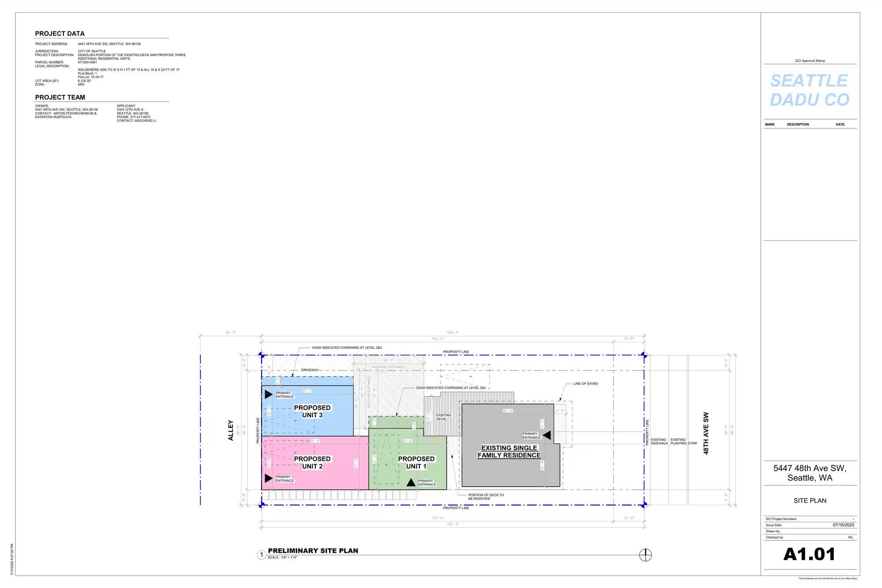Click the SEATTLE DADU CO logo
Viewport: 882px width, 588px height.
pyautogui.click(x=810, y=90)
